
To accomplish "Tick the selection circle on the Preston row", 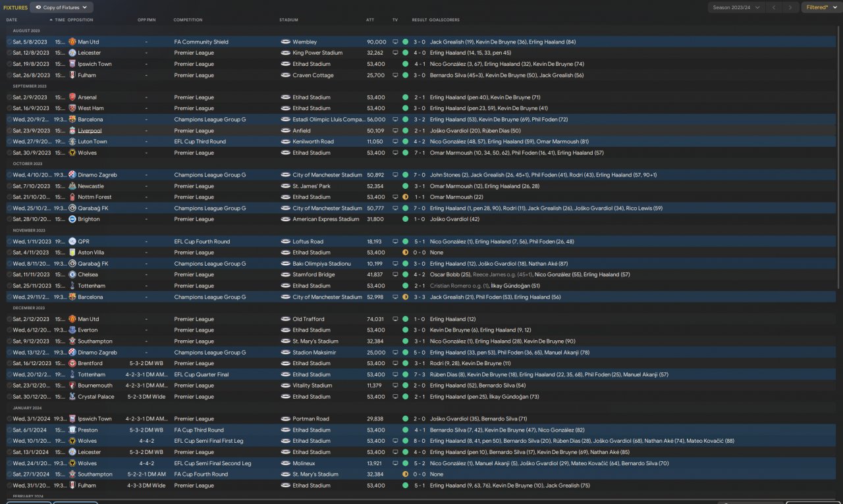I will click(9, 430).
